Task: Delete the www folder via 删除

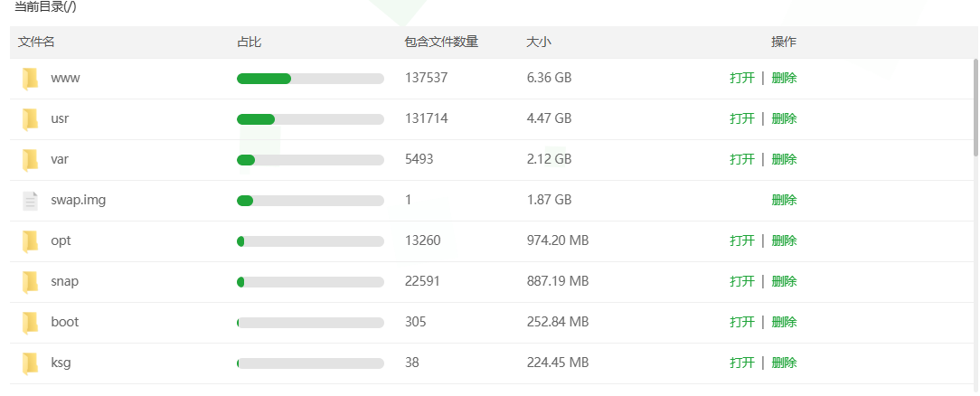Action: tap(784, 78)
